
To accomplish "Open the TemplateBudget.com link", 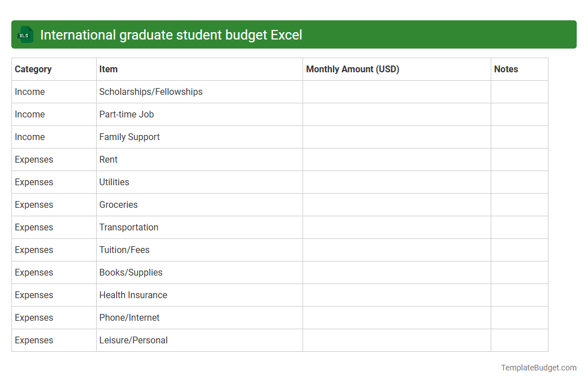I will (x=538, y=368).
